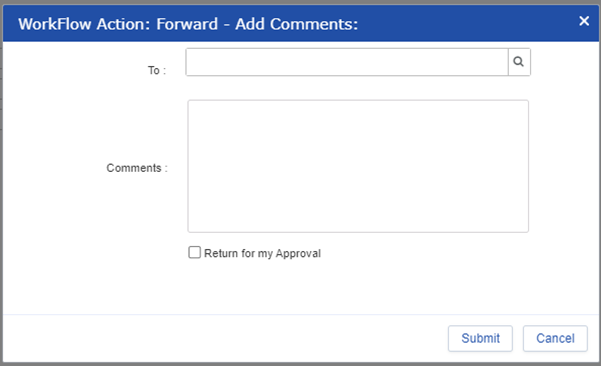601x366 pixels.
Task: Submit the workflow forward action
Action: [480, 338]
